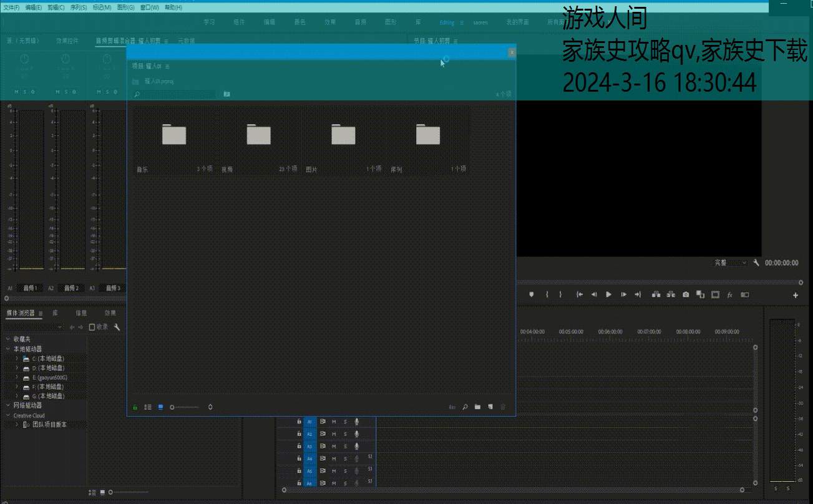Mute audio track A1

point(334,422)
